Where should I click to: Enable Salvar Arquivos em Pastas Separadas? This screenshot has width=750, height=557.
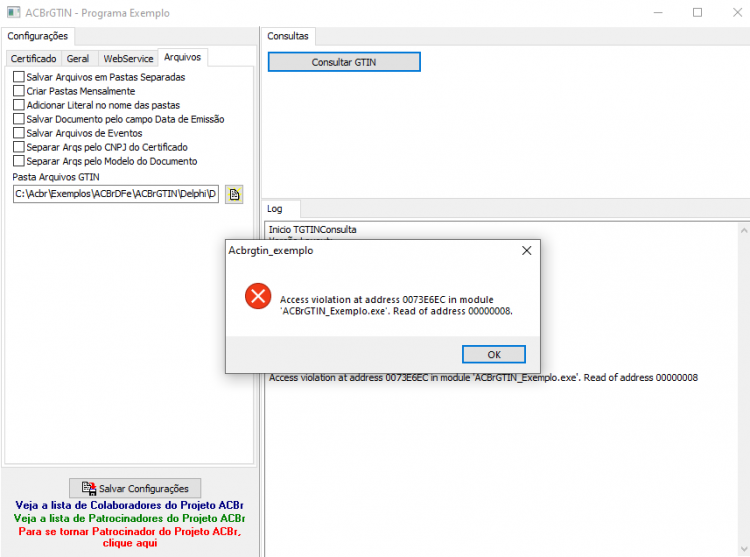coord(19,77)
